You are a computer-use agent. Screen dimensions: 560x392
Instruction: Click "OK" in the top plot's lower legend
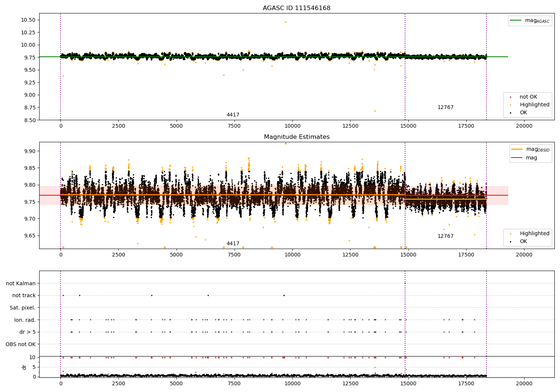tap(523, 113)
